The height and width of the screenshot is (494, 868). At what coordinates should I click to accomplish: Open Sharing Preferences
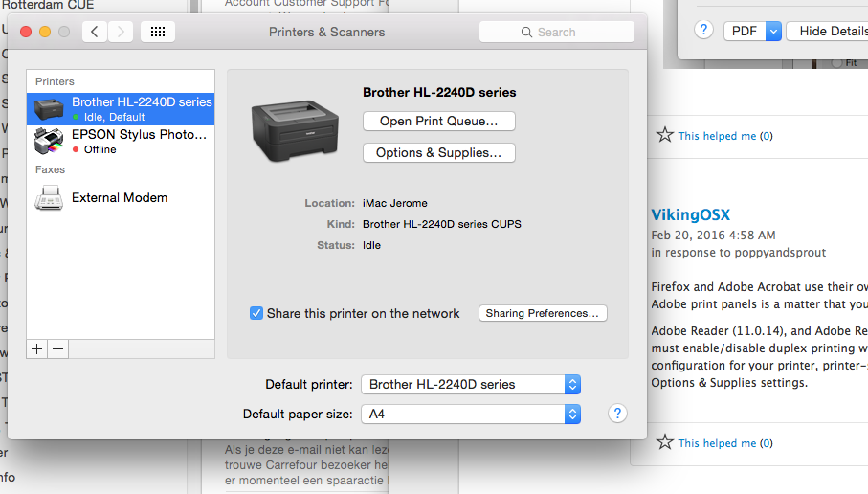[x=543, y=313]
